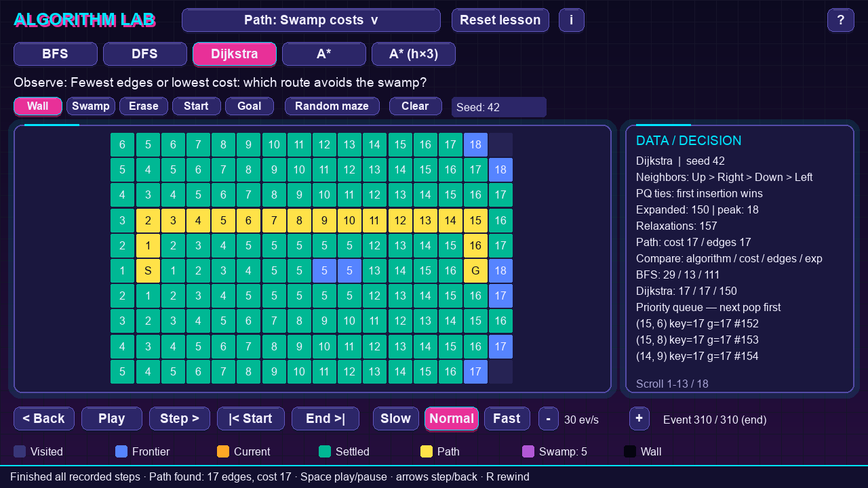868x488 pixels.
Task: Select the Swamp drawing tool
Action: pyautogui.click(x=91, y=106)
